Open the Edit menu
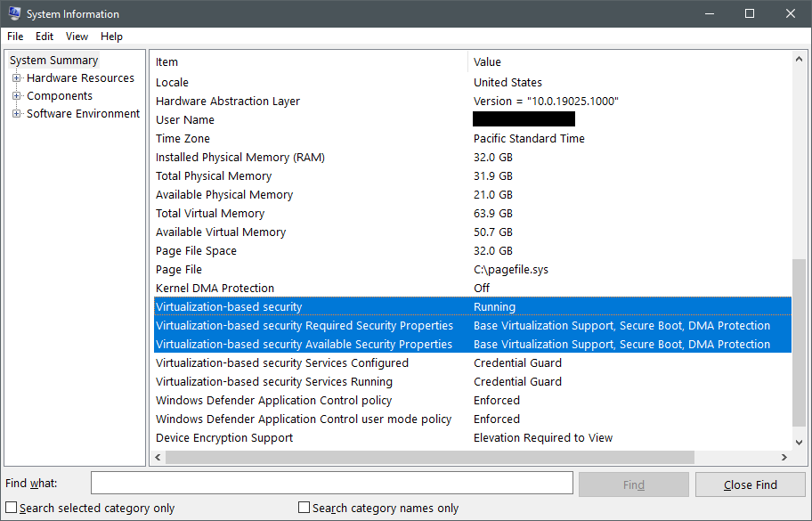This screenshot has width=812, height=521. (x=44, y=37)
